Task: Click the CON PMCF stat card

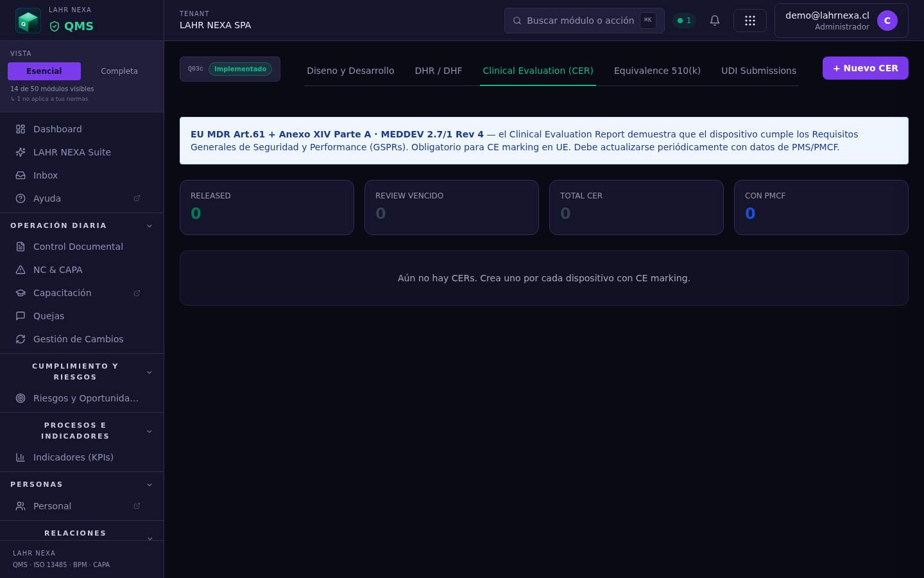Action: (821, 207)
